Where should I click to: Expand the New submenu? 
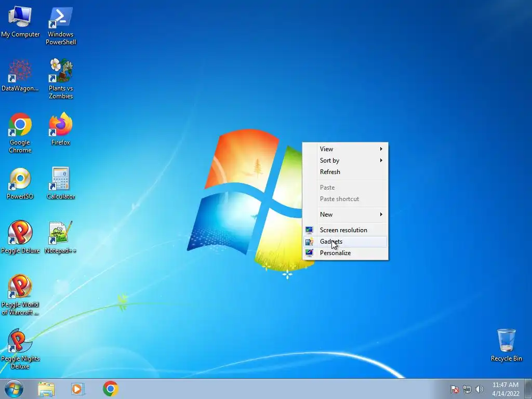coord(345,215)
